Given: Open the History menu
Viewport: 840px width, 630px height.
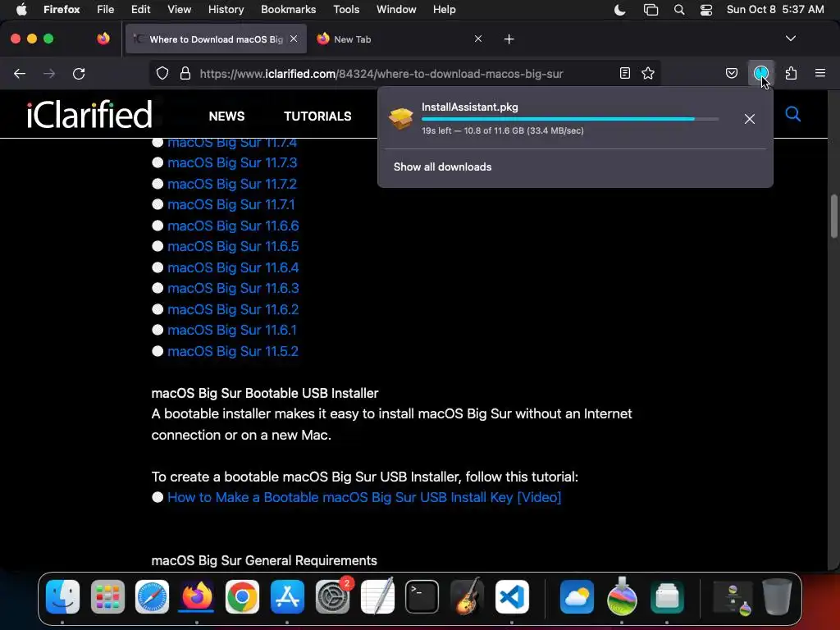Looking at the screenshot, I should click(226, 10).
